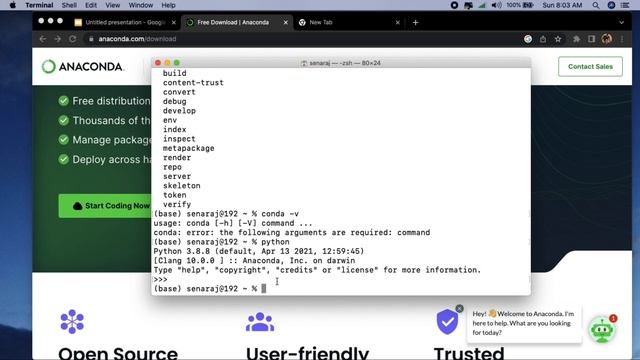Click the screen recording status icon

coord(454,5)
